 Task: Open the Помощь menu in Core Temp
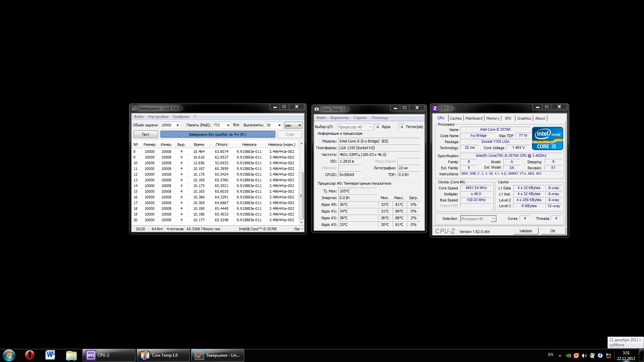coord(380,118)
